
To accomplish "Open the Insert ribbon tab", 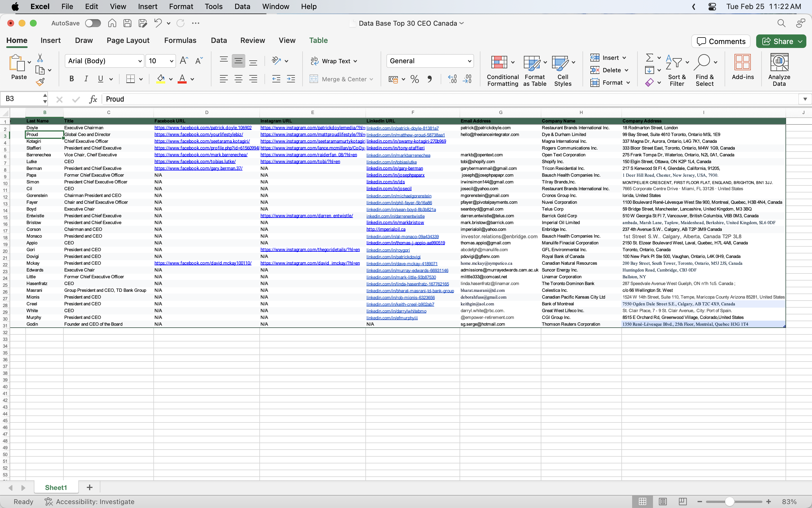I will pyautogui.click(x=51, y=40).
